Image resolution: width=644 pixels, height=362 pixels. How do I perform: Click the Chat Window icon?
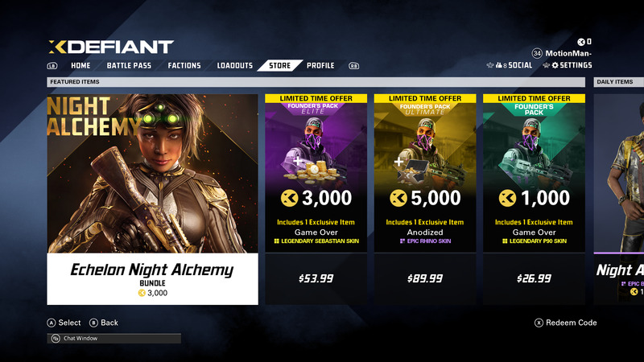point(56,339)
